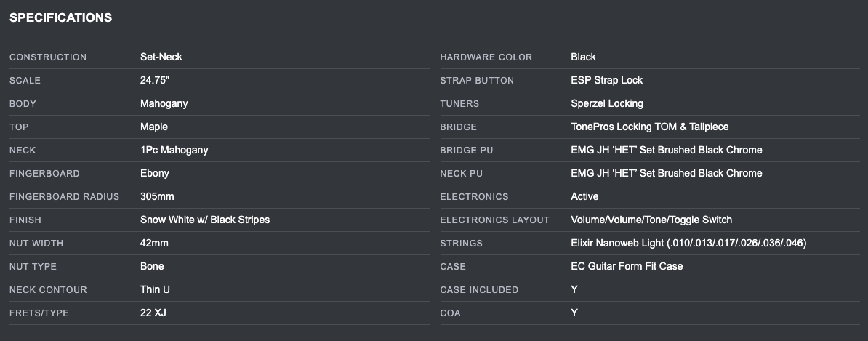Click the Ebony fingerboard value
868x341 pixels.
[x=154, y=173]
